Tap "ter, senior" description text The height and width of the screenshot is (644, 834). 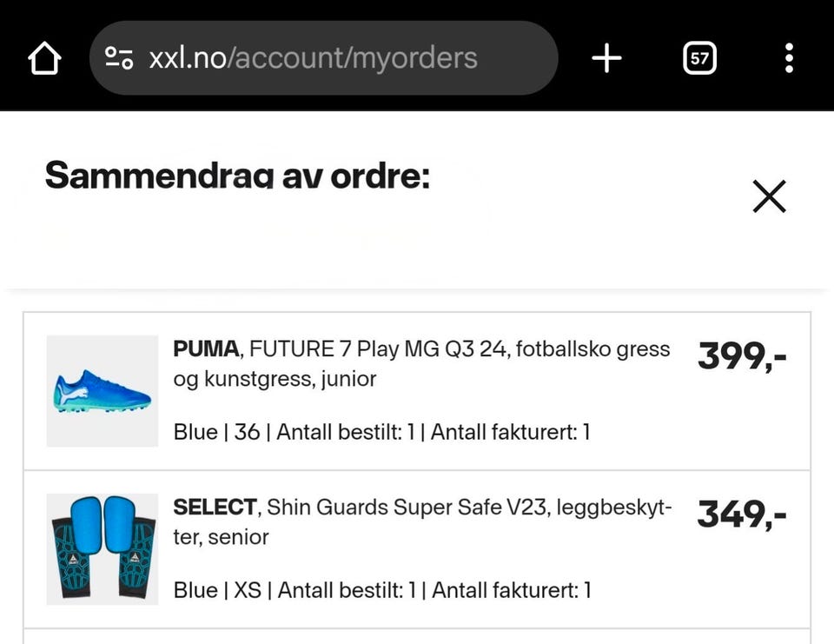coord(221,537)
